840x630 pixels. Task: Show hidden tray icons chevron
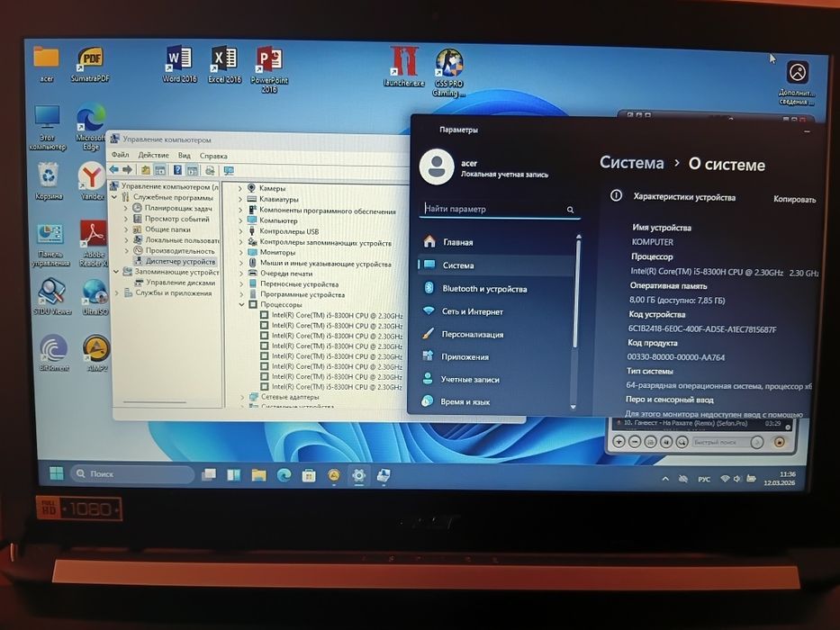pyautogui.click(x=664, y=479)
